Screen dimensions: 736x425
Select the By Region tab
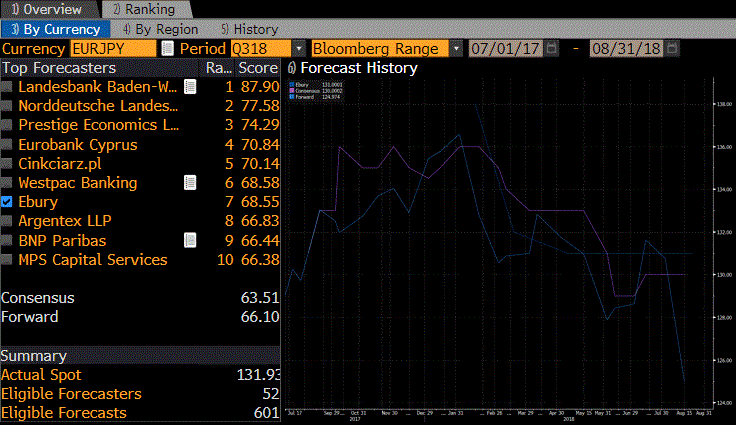[x=161, y=29]
